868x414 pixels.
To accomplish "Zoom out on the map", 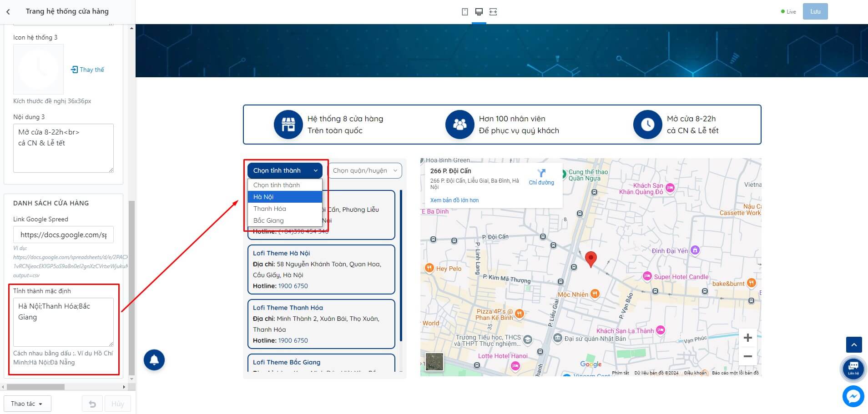I will tap(747, 356).
